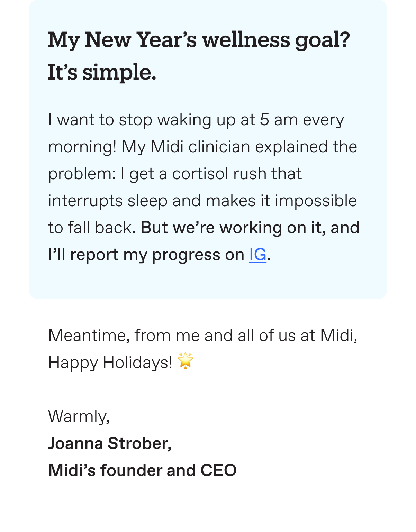
Task: Click the "Midi's founder and CEO" line
Action: tap(142, 470)
